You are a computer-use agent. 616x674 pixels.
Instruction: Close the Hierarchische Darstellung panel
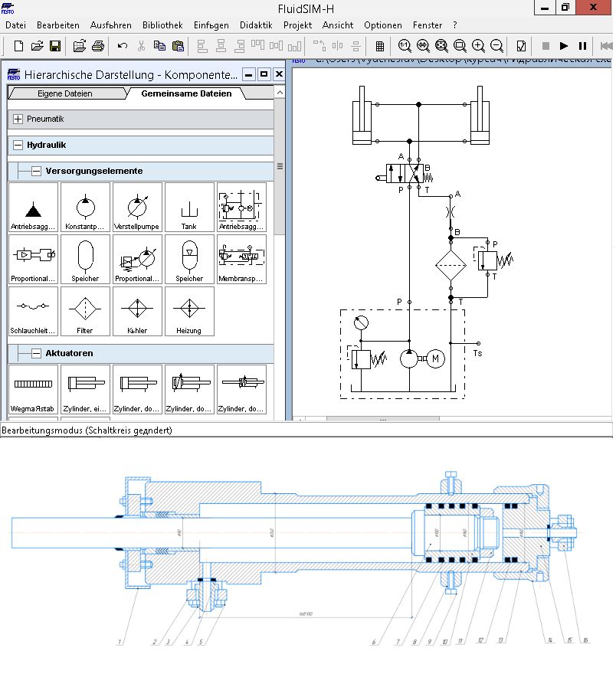pyautogui.click(x=279, y=74)
